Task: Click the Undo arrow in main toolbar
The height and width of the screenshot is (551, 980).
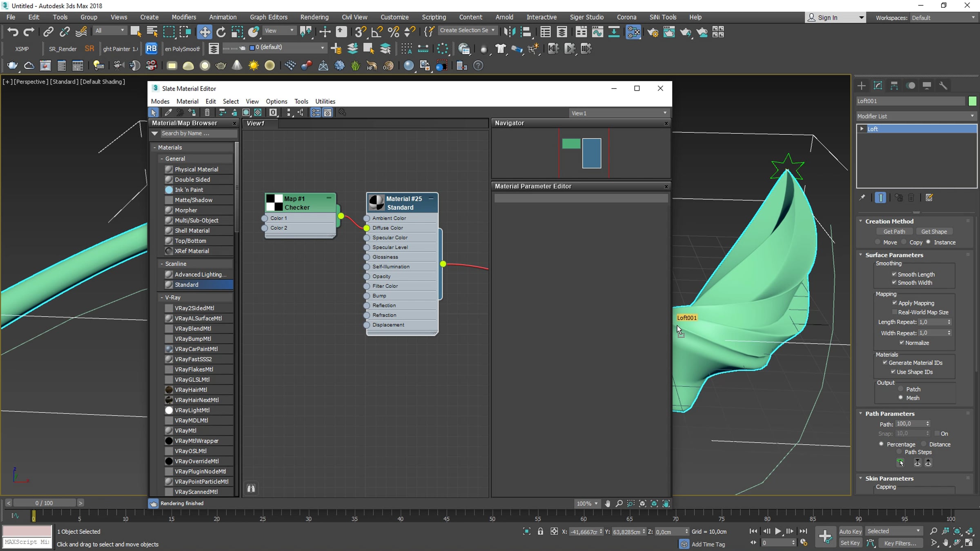Action: pyautogui.click(x=13, y=32)
